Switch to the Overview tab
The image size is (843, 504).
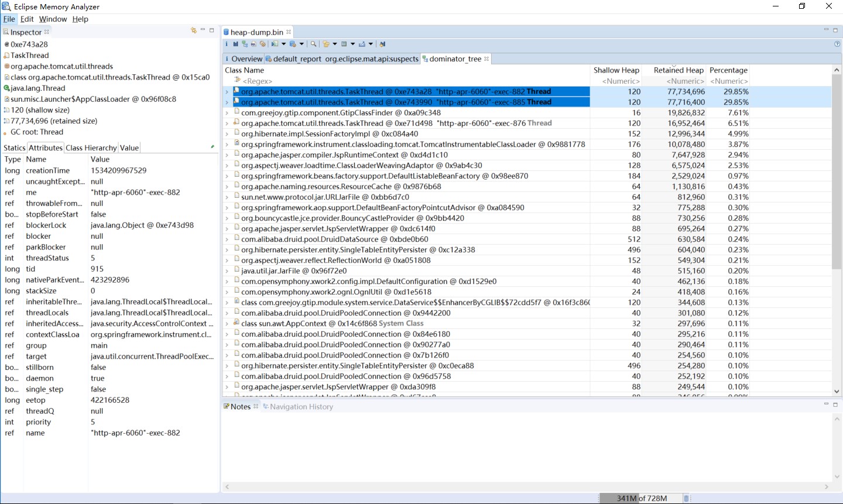(x=244, y=59)
